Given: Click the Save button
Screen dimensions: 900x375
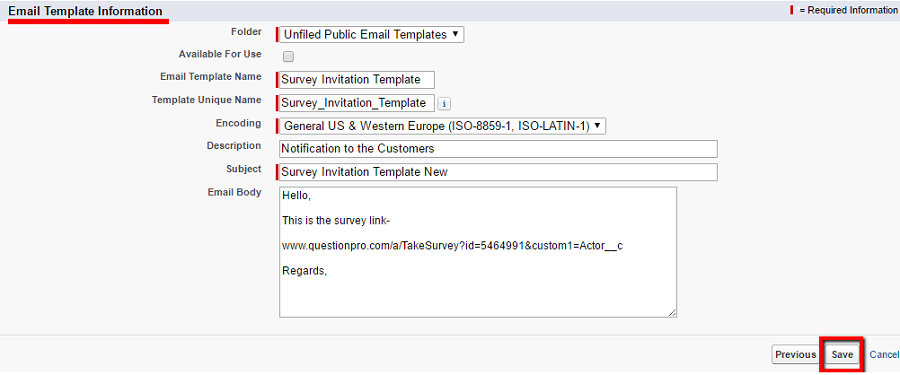Looking at the screenshot, I should 842,355.
